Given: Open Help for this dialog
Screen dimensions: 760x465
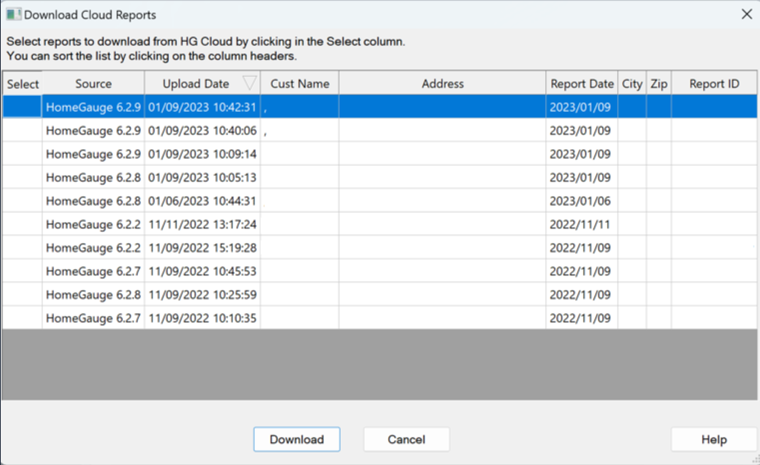Looking at the screenshot, I should tap(713, 439).
